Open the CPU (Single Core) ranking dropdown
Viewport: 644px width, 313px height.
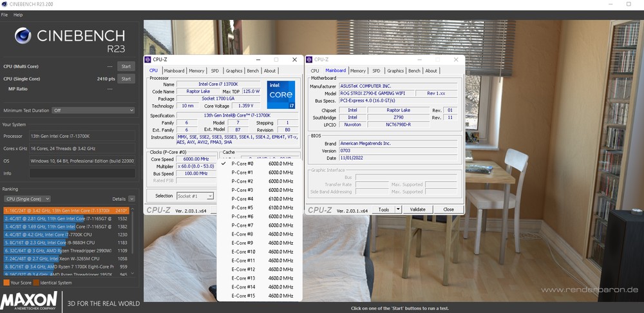click(x=27, y=199)
